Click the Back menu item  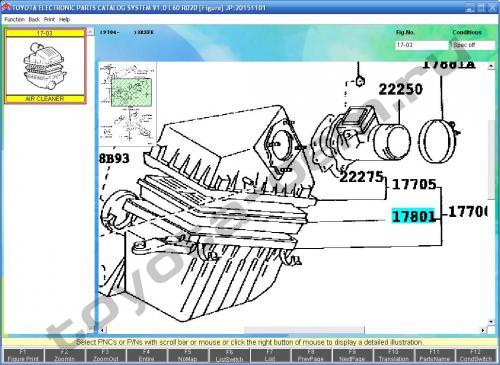click(34, 20)
